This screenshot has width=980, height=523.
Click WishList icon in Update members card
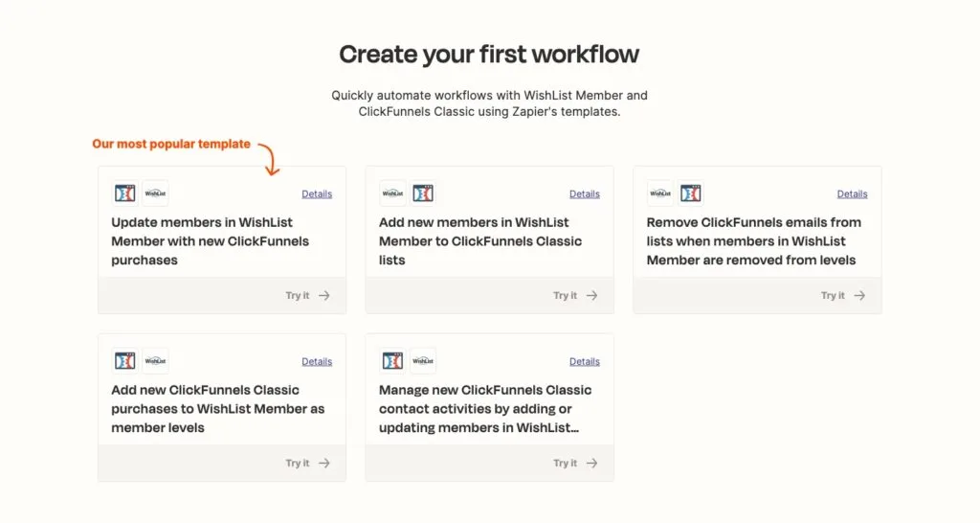tap(155, 193)
